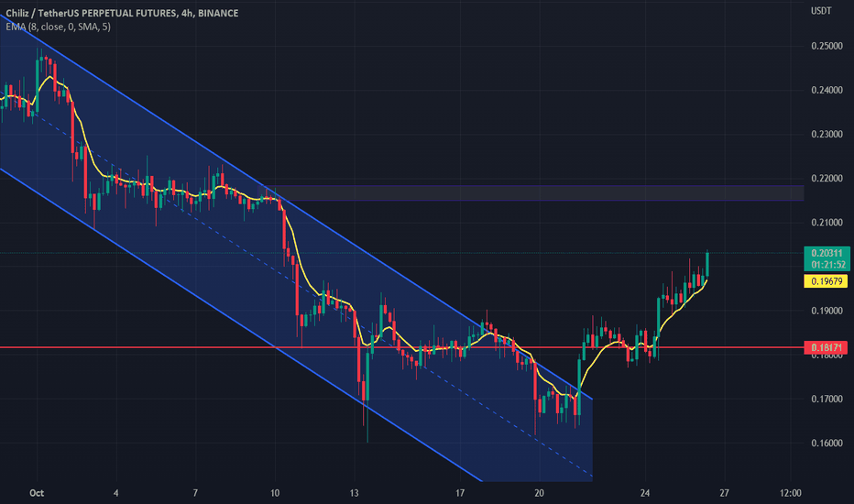Screen dimensions: 854x504
Task: Click the Oct date label on time axis
Action: pos(37,493)
